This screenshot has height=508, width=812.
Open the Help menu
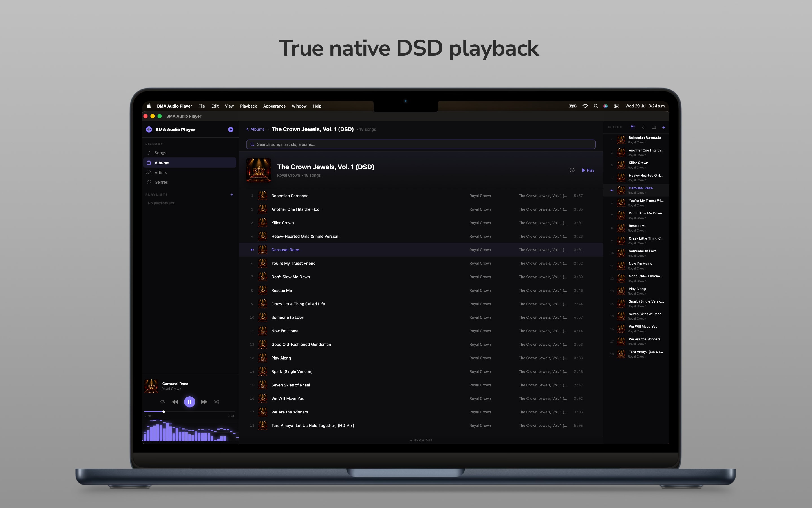pos(317,106)
